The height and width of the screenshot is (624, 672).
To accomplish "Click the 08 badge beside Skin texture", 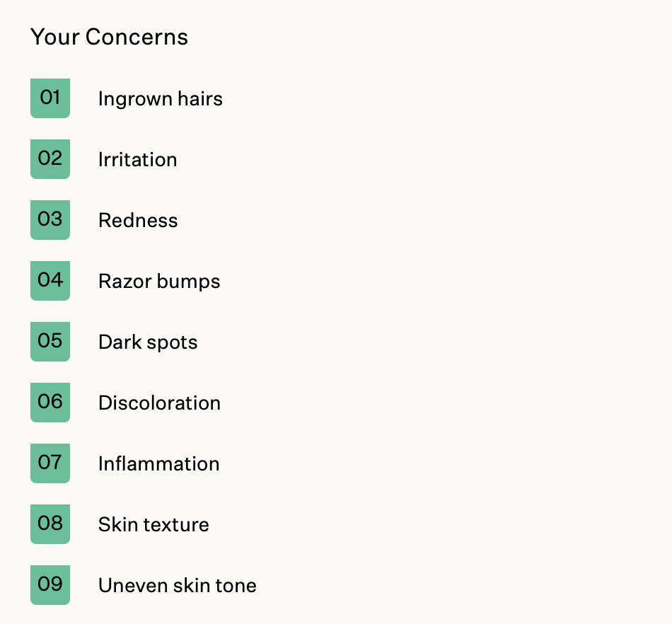I will pyautogui.click(x=50, y=524).
